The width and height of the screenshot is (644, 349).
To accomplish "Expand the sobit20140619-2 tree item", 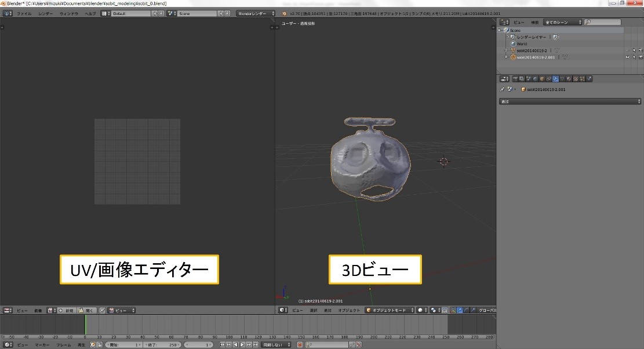I will coord(506,50).
